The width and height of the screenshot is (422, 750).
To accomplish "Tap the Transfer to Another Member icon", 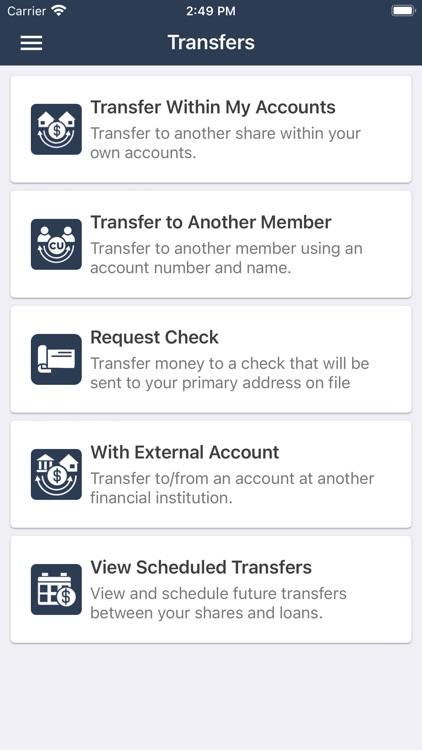I will [x=56, y=244].
